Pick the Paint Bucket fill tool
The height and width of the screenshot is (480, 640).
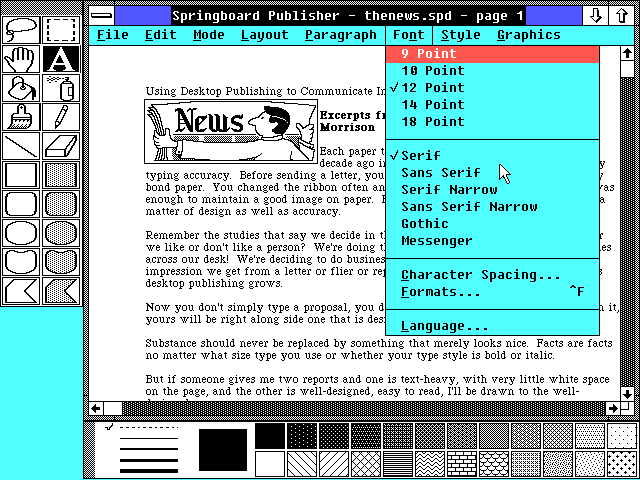(21, 88)
